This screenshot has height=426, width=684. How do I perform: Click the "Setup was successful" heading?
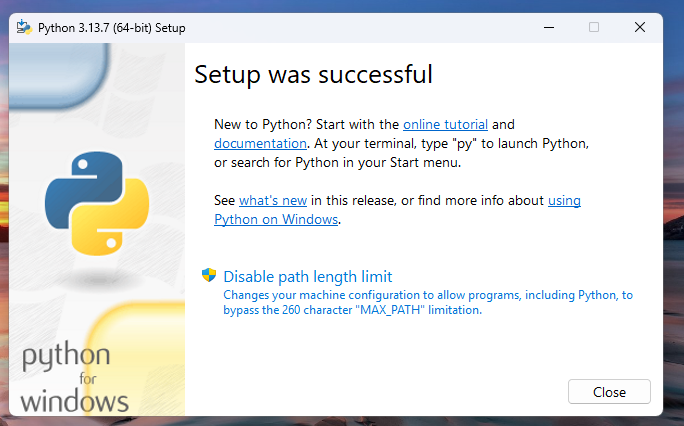(x=313, y=74)
